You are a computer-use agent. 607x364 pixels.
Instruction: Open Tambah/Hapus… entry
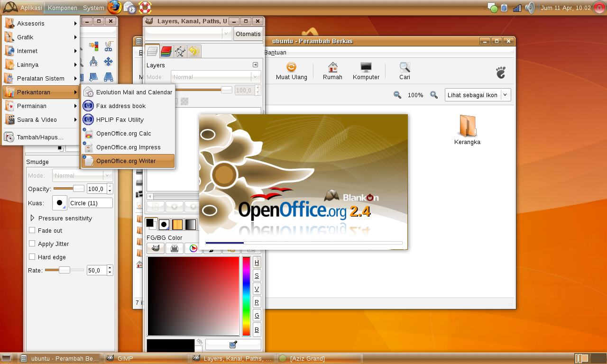40,137
